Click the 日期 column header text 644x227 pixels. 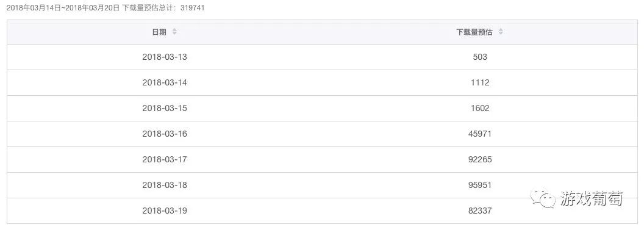159,32
